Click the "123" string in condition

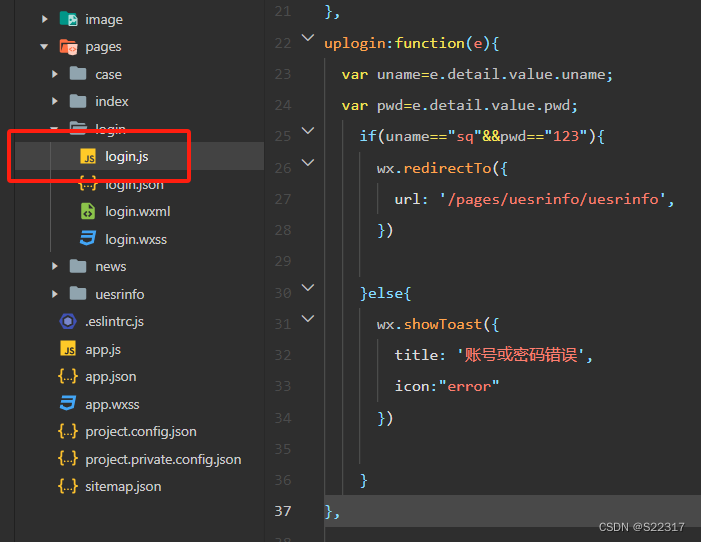tap(566, 136)
